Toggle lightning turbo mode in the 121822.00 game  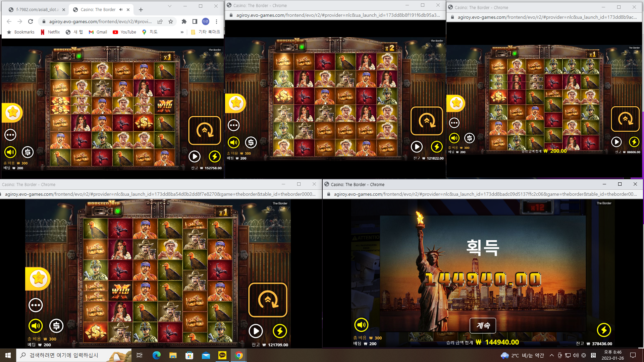click(x=437, y=146)
